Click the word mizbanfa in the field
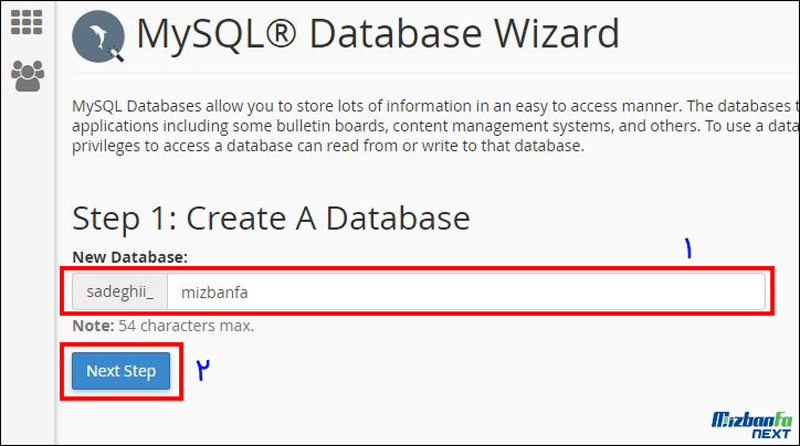The image size is (800, 446). click(215, 292)
